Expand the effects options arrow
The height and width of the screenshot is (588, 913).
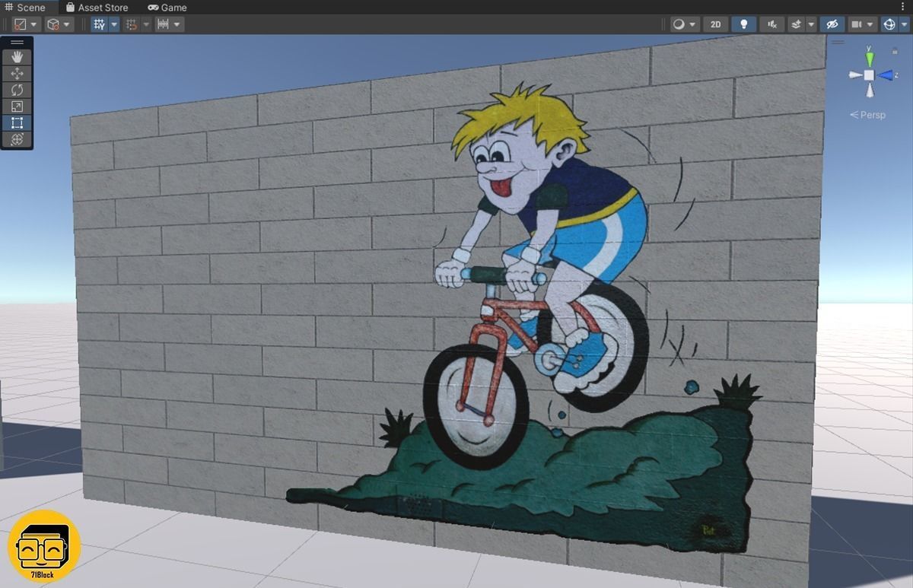(x=811, y=24)
